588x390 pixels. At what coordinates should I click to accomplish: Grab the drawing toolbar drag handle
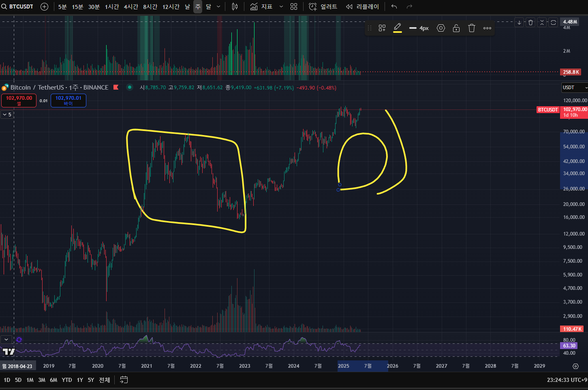point(369,28)
